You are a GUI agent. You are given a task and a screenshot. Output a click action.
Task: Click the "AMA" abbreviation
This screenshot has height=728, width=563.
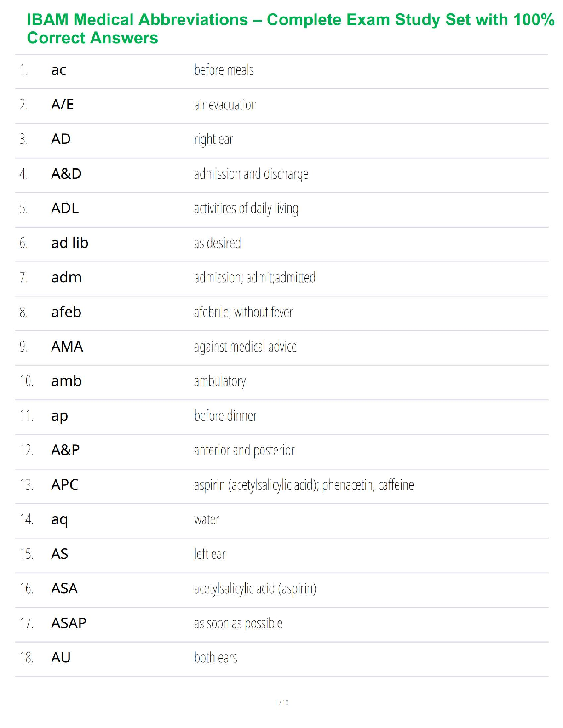pos(67,347)
